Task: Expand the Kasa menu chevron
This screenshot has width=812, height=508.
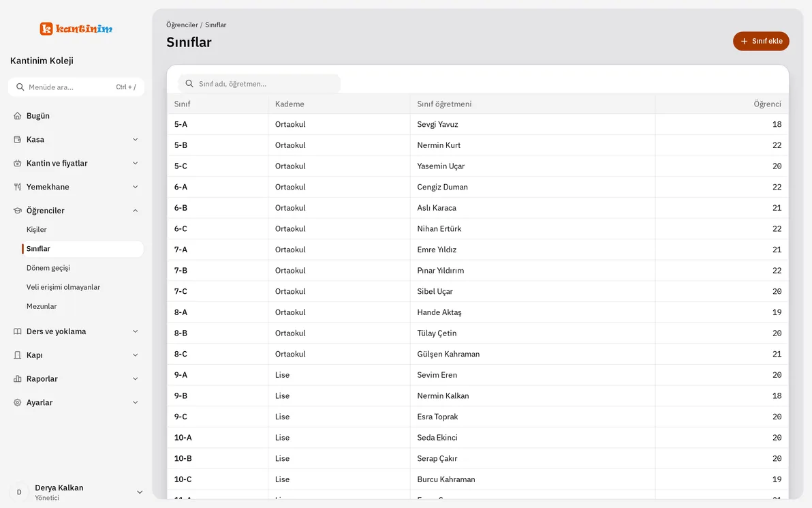Action: 135,139
